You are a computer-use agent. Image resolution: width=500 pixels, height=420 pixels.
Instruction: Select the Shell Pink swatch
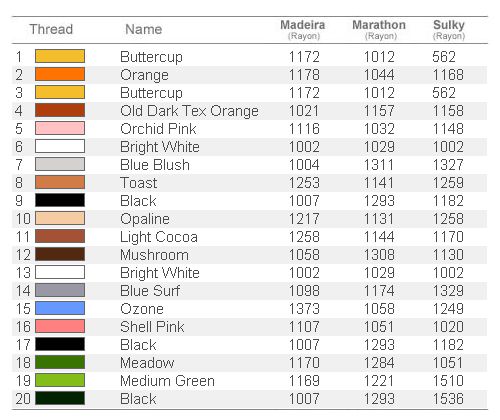click(60, 326)
